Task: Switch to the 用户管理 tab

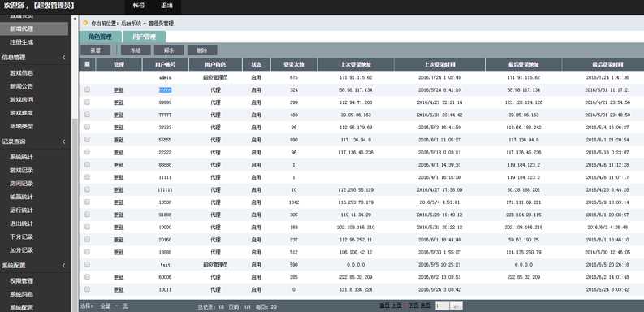Action: pos(145,37)
